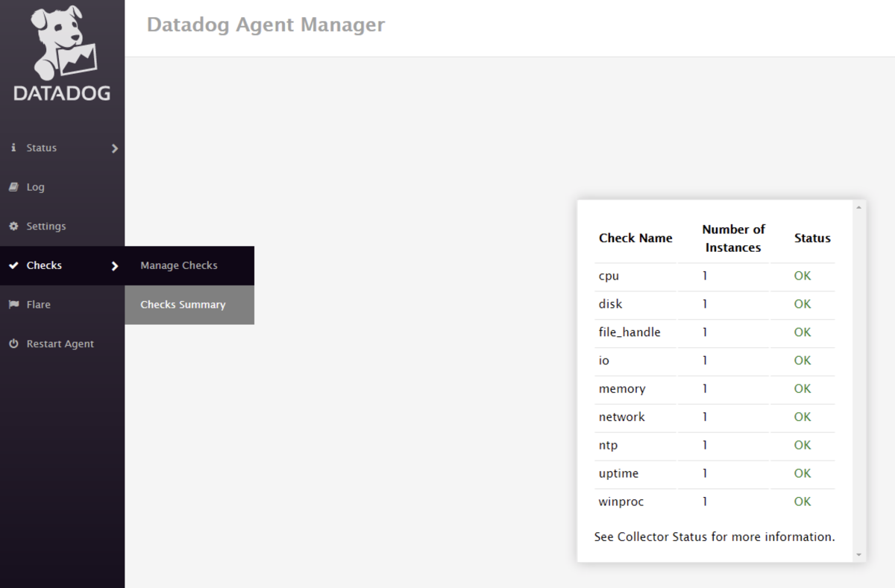The image size is (895, 588).
Task: Select Checks Summary
Action: coord(183,304)
